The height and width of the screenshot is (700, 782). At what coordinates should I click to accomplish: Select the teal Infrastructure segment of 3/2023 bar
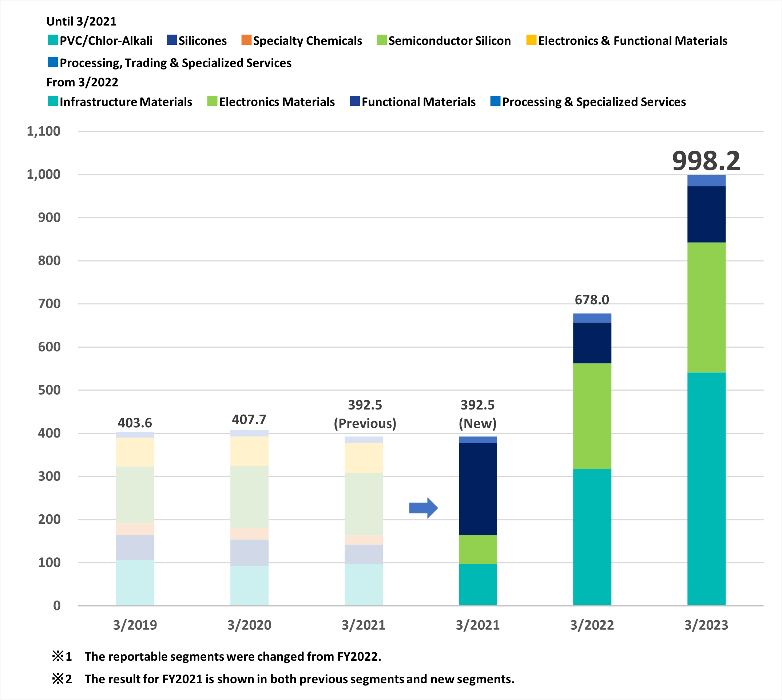(x=706, y=489)
